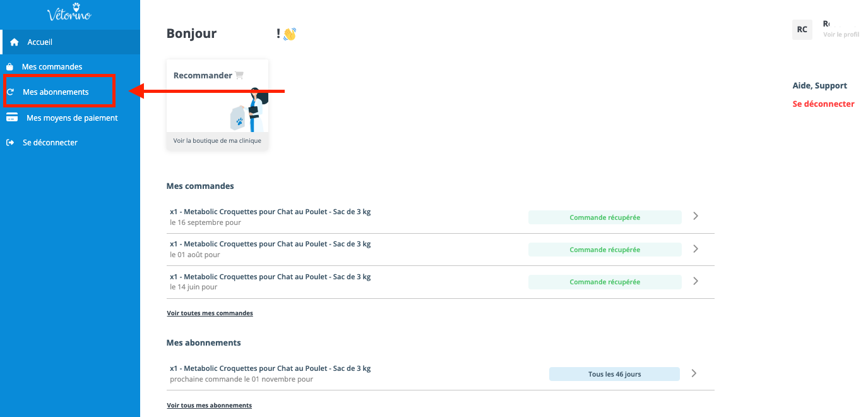Open the Recommander clinic shop card
The width and height of the screenshot is (868, 417).
[217, 104]
